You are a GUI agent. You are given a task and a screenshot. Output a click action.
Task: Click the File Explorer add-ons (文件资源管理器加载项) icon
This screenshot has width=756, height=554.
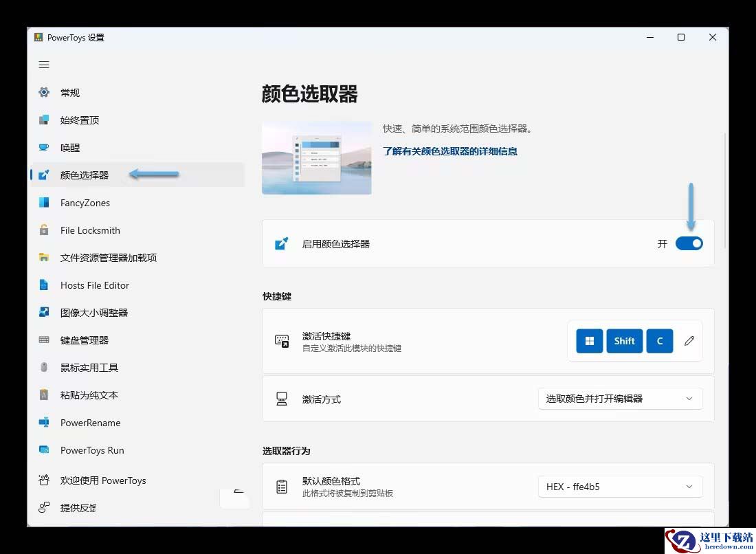(44, 258)
